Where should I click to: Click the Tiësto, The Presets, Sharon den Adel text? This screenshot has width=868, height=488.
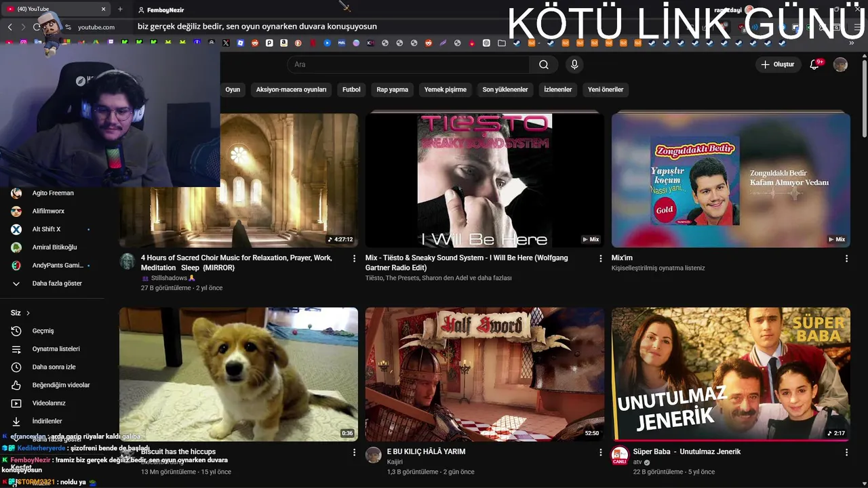[x=439, y=278]
